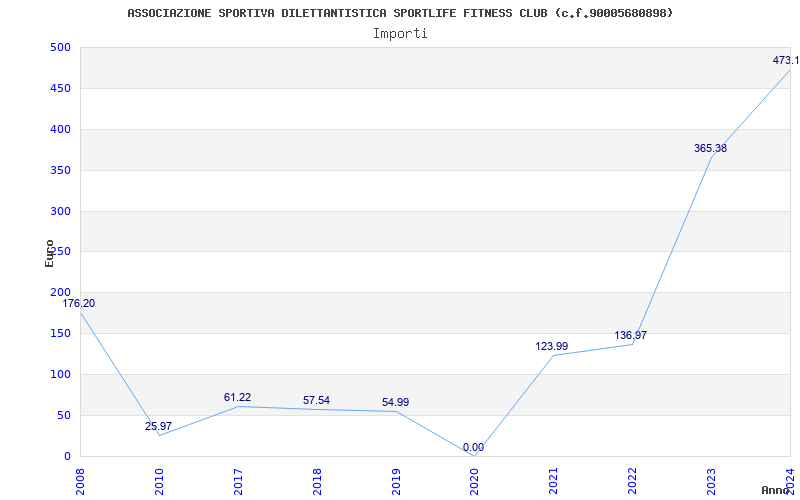Image resolution: width=800 pixels, height=500 pixels.
Task: Click the 350 y-axis tick label
Action: point(60,170)
